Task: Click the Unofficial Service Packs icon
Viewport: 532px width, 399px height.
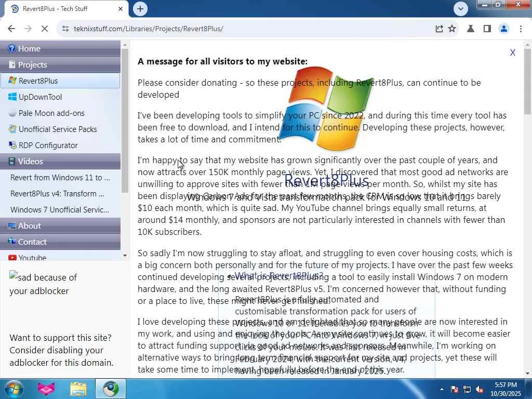Action: click(12, 129)
